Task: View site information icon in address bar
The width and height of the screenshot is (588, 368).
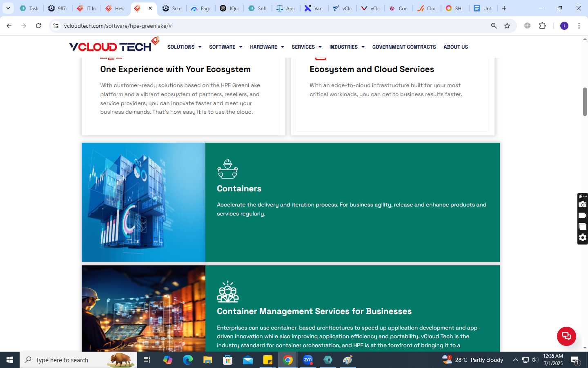Action: [56, 26]
